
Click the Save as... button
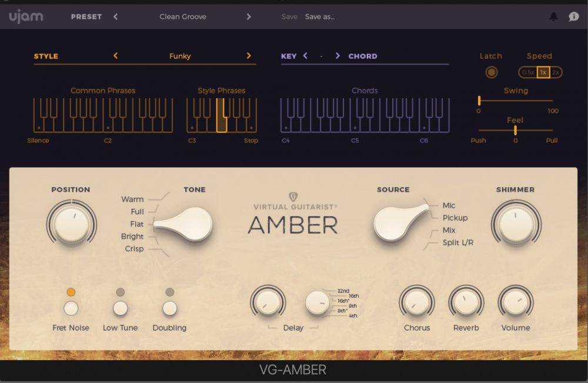click(320, 16)
